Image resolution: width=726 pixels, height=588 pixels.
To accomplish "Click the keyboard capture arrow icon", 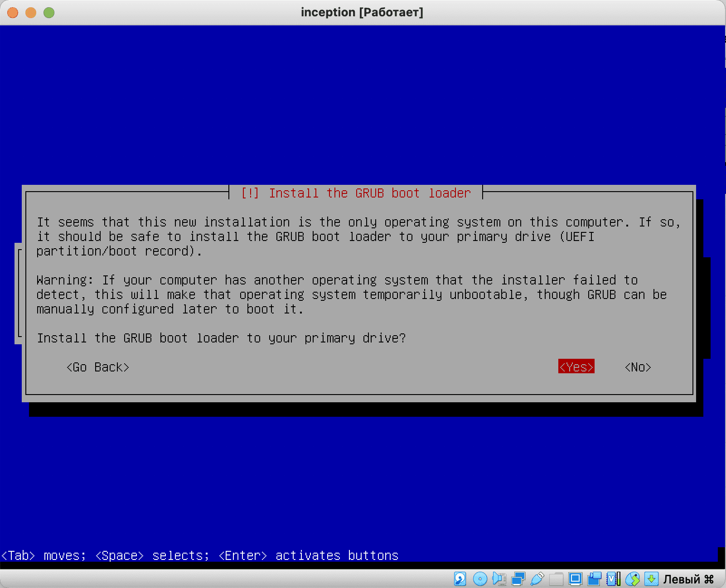I will [x=652, y=578].
